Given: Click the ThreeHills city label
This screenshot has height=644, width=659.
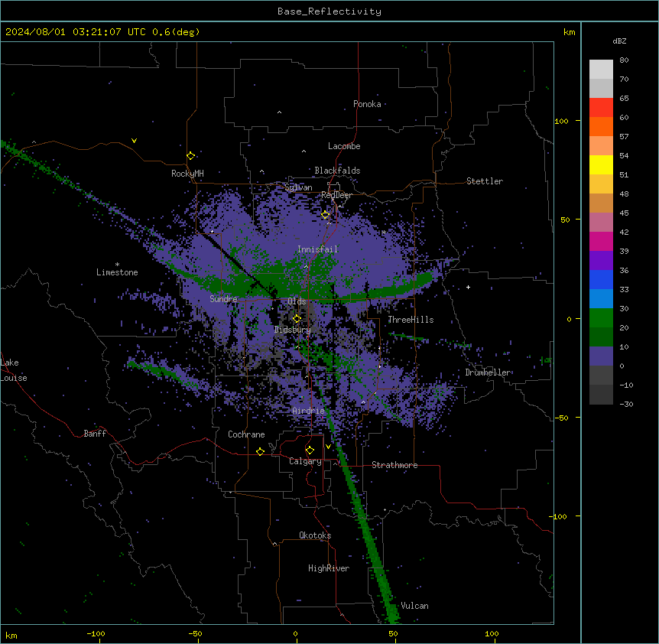Looking at the screenshot, I should 411,320.
